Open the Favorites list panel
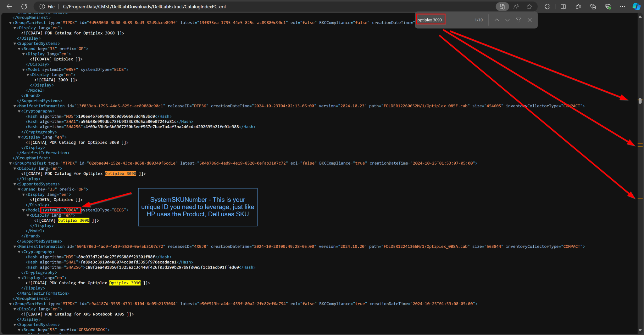Image resolution: width=644 pixels, height=335 pixels. point(578,6)
